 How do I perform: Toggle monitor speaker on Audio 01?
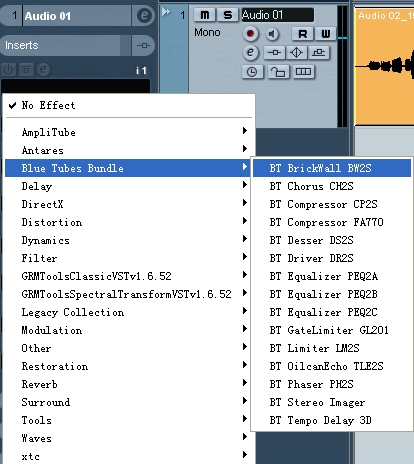click(272, 34)
